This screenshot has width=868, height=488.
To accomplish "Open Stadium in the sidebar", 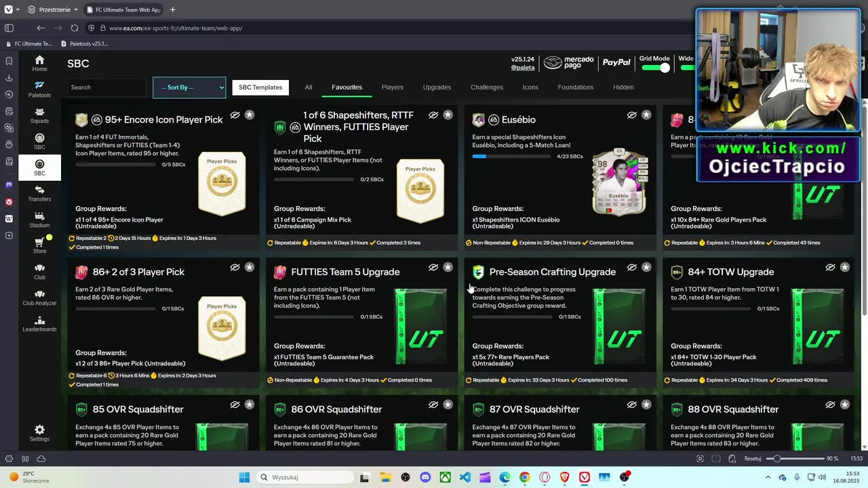I will [39, 220].
